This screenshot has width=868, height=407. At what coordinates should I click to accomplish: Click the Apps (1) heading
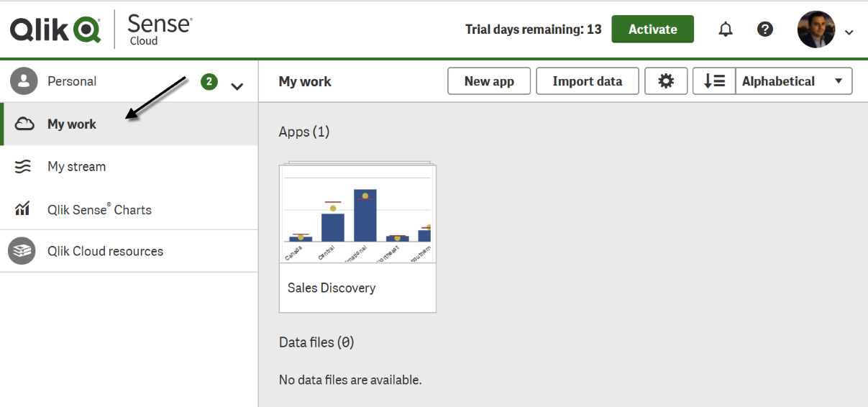pos(304,132)
